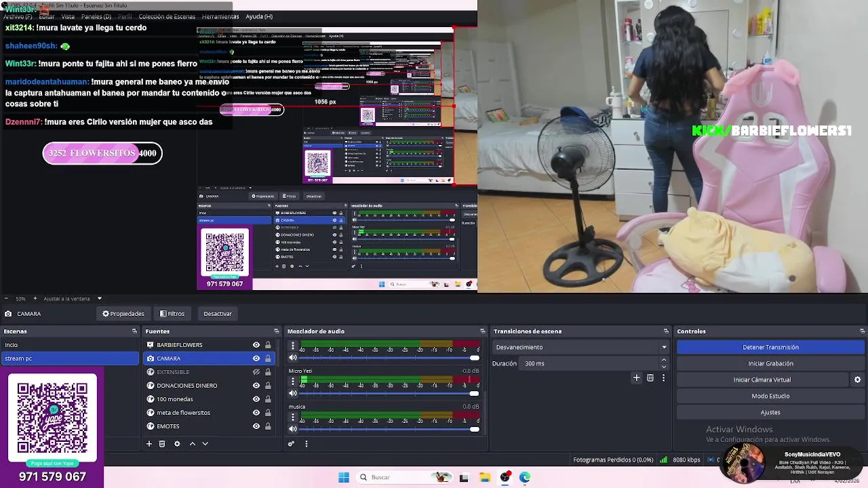This screenshot has width=868, height=488.
Task: Open audio mixer kebab menu at bottom
Action: click(x=306, y=444)
